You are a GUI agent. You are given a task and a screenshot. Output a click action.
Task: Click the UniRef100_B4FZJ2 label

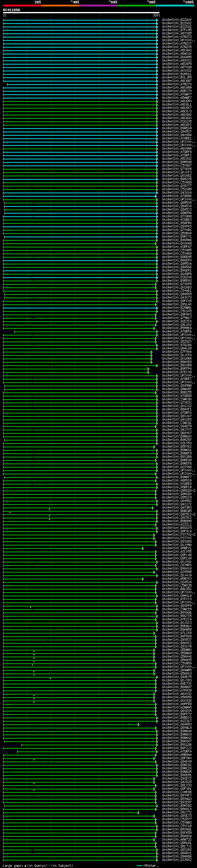click(177, 748)
